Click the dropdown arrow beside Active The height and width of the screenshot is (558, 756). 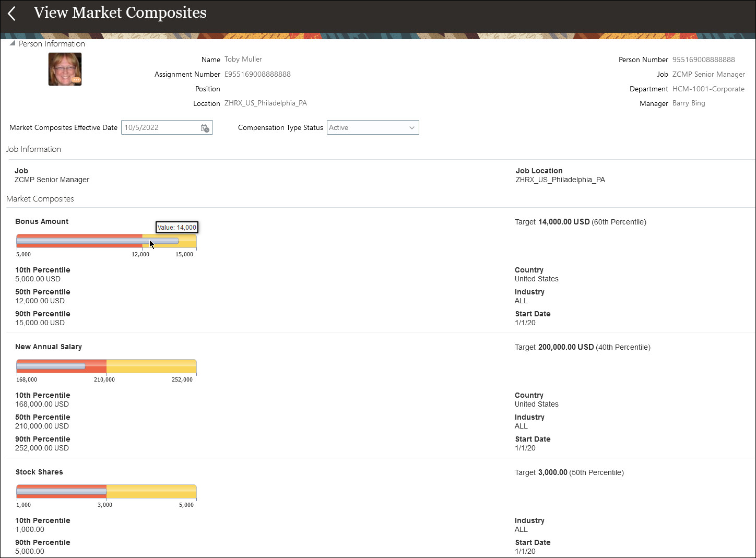pos(411,128)
